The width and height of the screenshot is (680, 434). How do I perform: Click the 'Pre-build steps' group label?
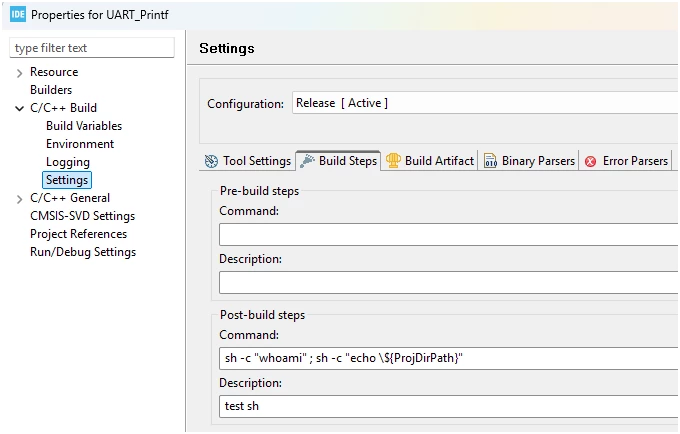pyautogui.click(x=259, y=191)
